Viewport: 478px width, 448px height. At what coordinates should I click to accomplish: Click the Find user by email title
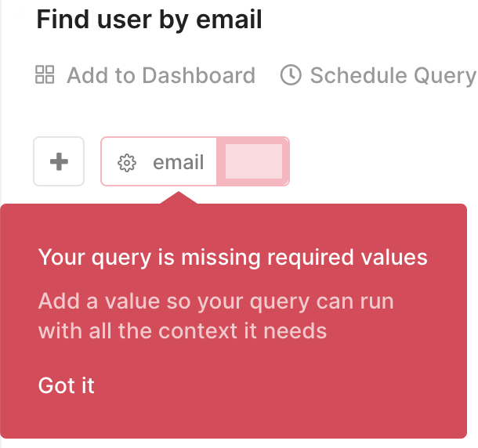pyautogui.click(x=149, y=20)
